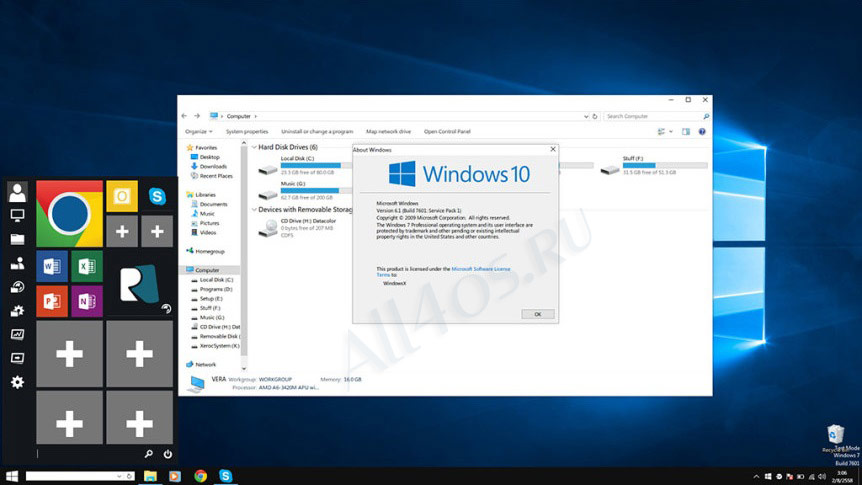Click OK in About Windows dialog
Screen dimensions: 862x485
(538, 314)
